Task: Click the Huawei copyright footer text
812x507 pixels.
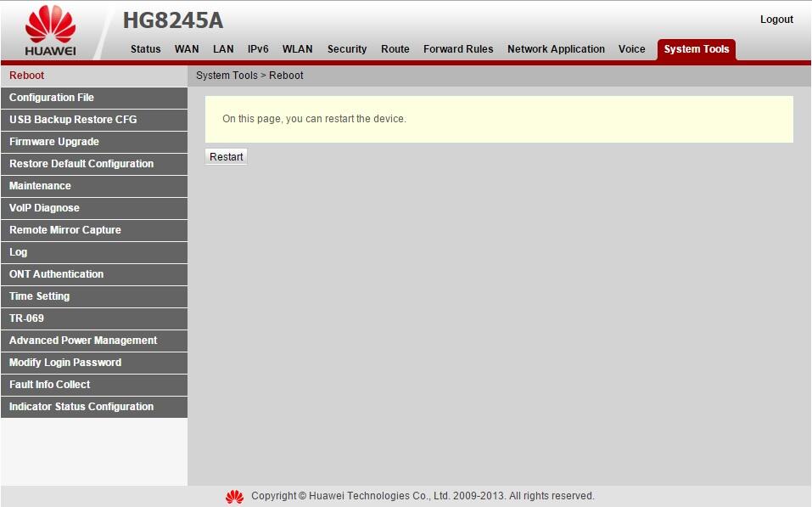Action: tap(423, 496)
